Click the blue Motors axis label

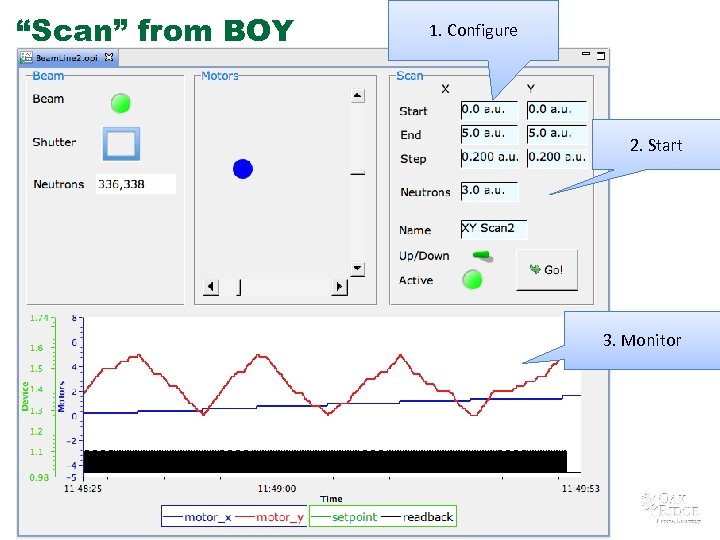(61, 396)
